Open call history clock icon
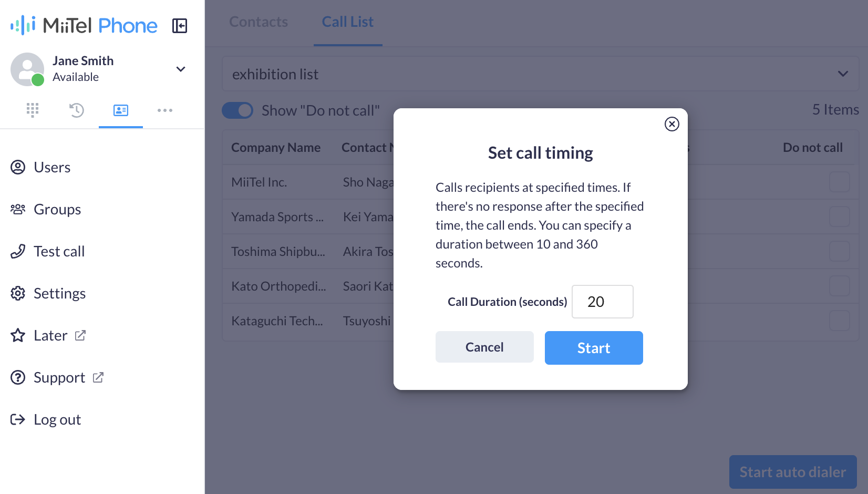 tap(77, 110)
